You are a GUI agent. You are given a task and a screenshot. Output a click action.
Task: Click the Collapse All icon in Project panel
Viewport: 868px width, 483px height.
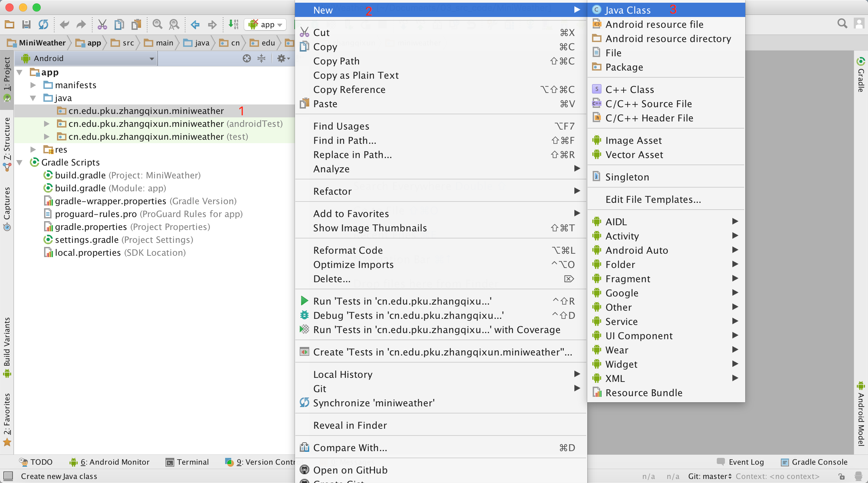pos(261,58)
